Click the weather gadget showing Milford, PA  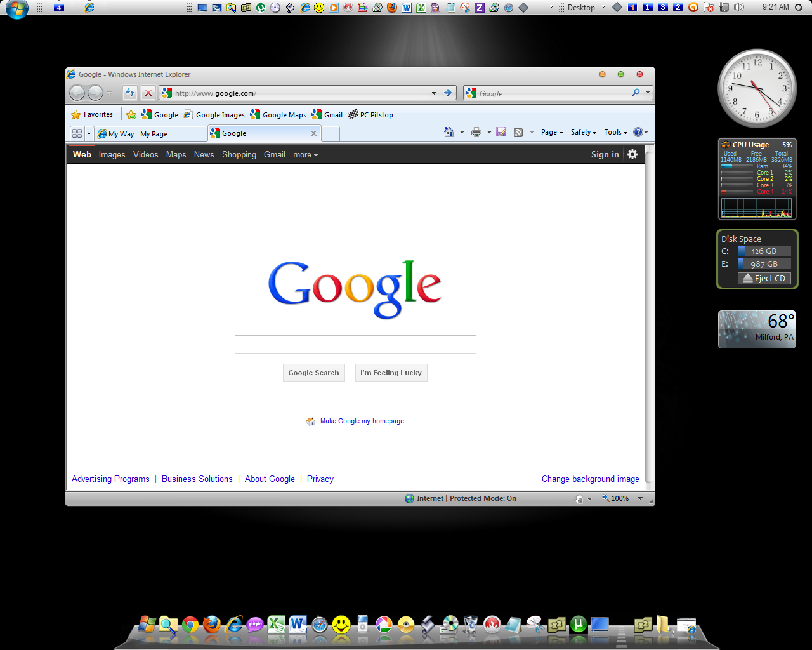point(757,329)
